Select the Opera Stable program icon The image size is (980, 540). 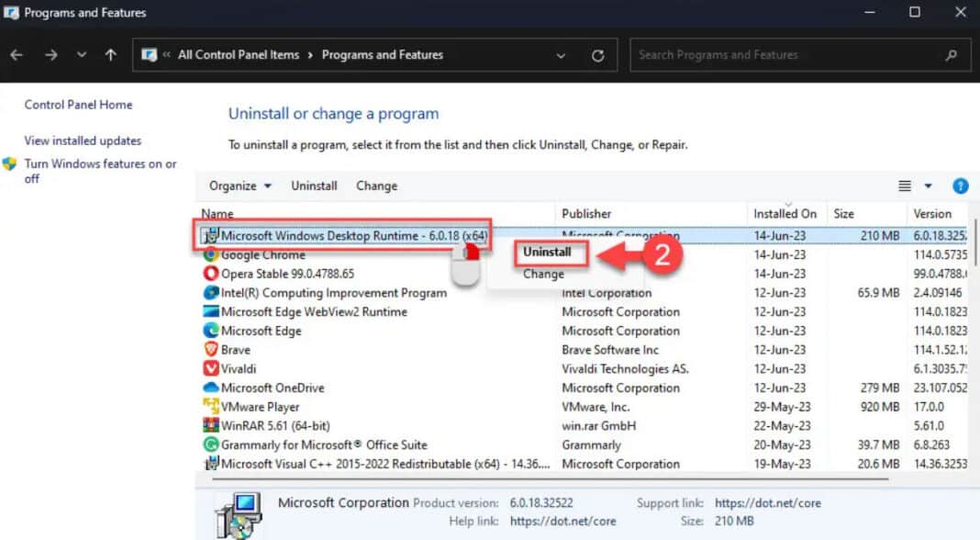[209, 273]
